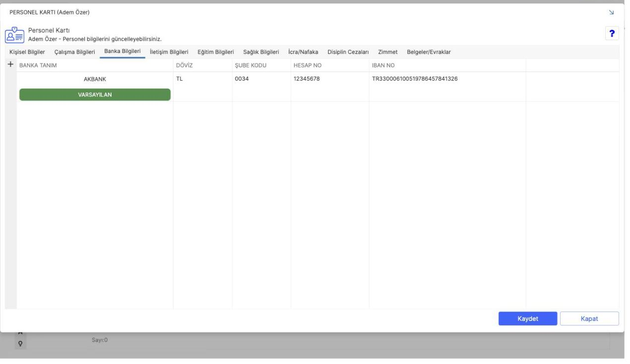The image size is (630, 364).
Task: Select the Banka Bilgileri tab
Action: point(122,52)
